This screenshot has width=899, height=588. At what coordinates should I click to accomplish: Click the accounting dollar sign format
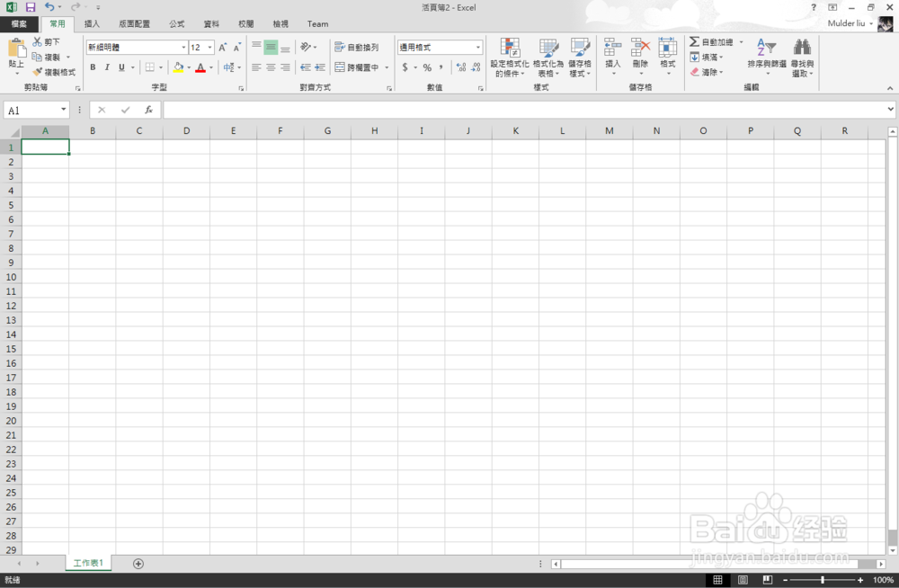click(405, 67)
